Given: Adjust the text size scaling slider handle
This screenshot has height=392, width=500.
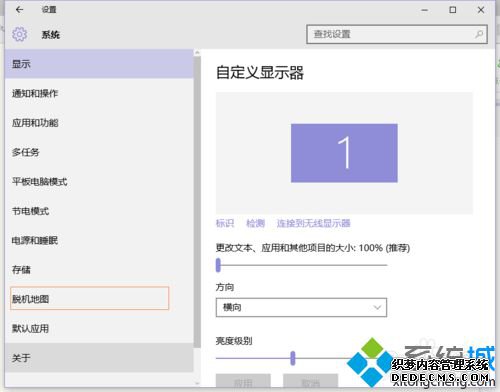Looking at the screenshot, I should 218,265.
